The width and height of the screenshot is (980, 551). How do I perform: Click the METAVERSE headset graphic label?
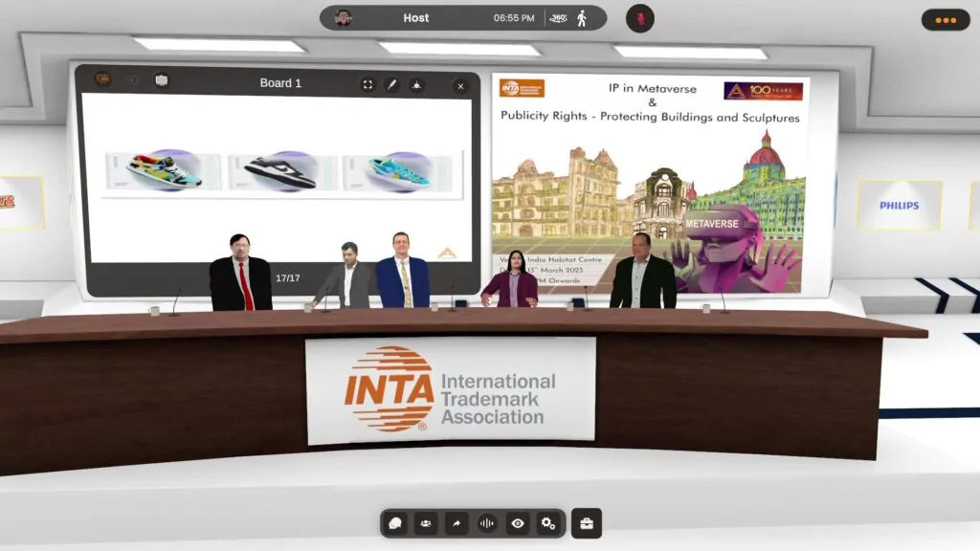[712, 224]
